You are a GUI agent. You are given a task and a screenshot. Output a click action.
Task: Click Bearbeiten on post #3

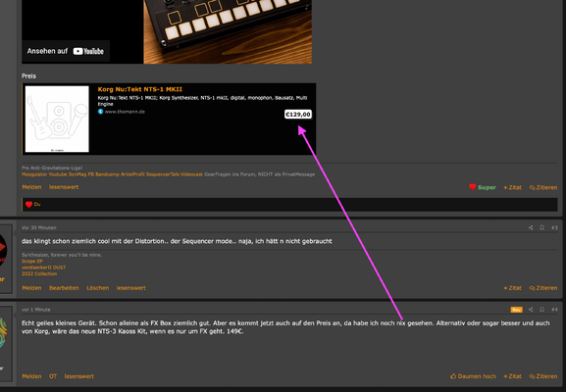(x=64, y=288)
